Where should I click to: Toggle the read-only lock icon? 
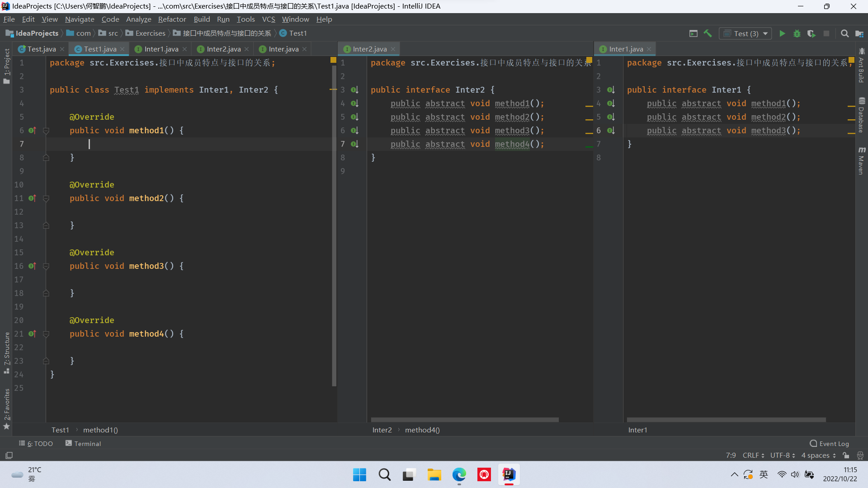pos(846,455)
